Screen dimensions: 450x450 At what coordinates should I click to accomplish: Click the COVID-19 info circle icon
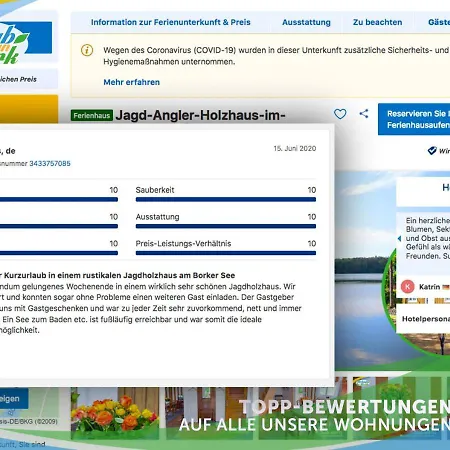[87, 50]
